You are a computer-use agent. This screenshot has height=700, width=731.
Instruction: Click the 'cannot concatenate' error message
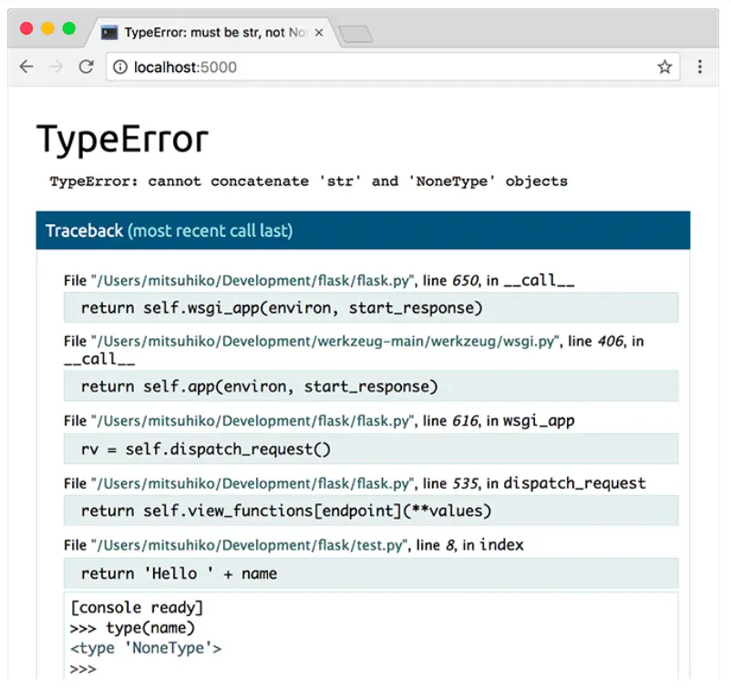pyautogui.click(x=309, y=181)
